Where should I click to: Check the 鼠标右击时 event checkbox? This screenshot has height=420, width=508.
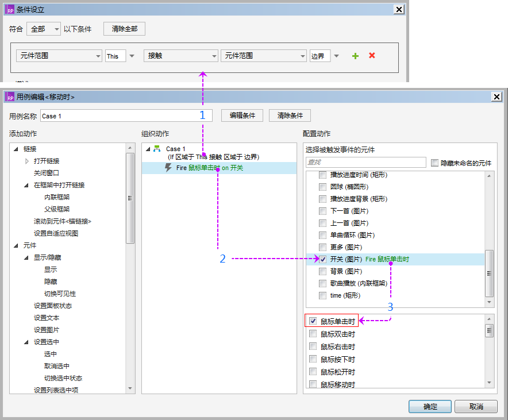pyautogui.click(x=313, y=346)
